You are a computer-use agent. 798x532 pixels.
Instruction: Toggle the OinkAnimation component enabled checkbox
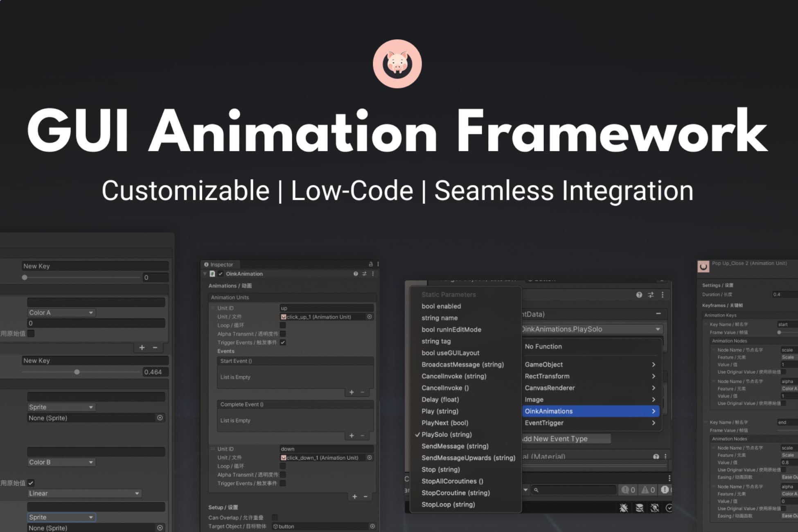[221, 274]
